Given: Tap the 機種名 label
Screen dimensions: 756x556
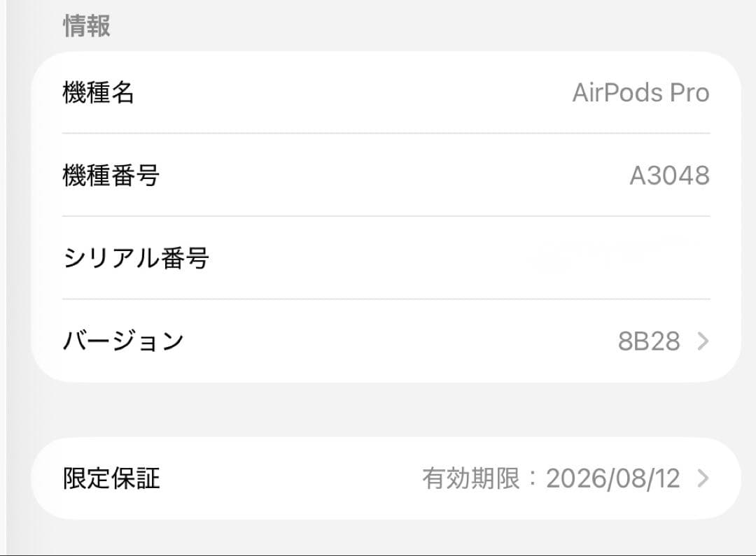Looking at the screenshot, I should pyautogui.click(x=98, y=92).
